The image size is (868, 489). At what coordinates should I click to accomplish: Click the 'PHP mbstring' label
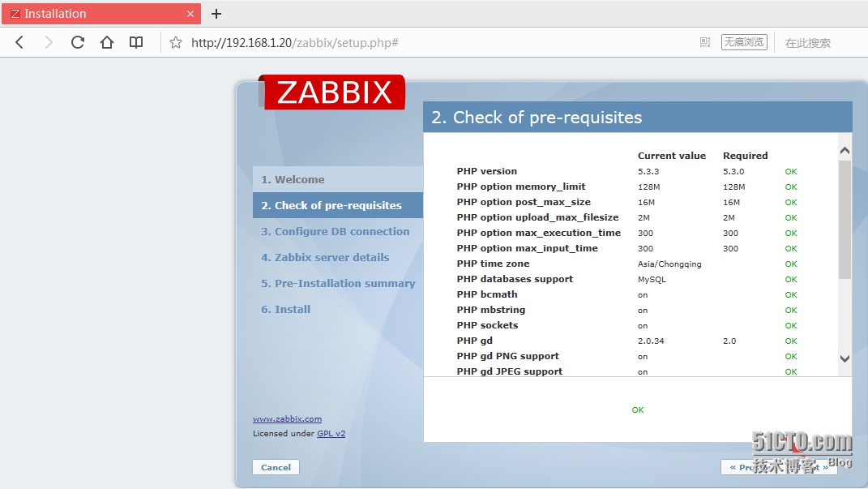(491, 310)
